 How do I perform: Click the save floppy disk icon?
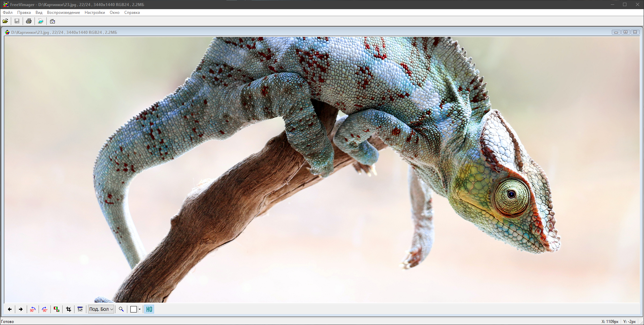[x=17, y=21]
